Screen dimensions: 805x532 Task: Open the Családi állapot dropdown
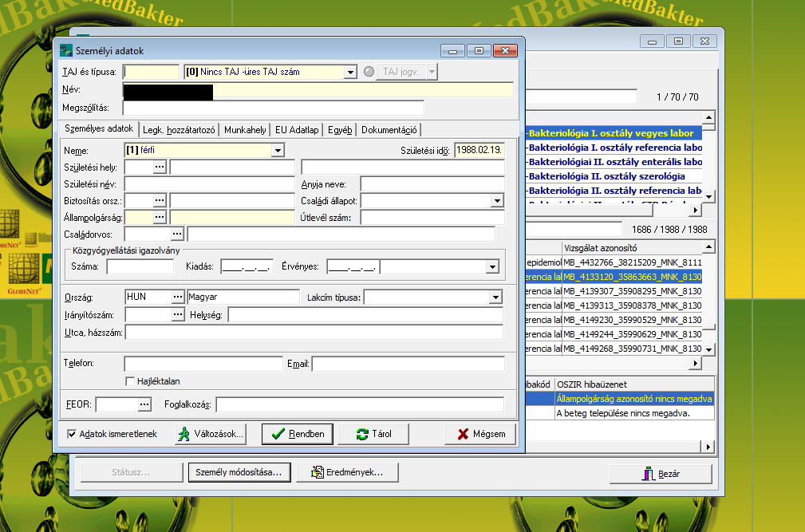(x=496, y=201)
